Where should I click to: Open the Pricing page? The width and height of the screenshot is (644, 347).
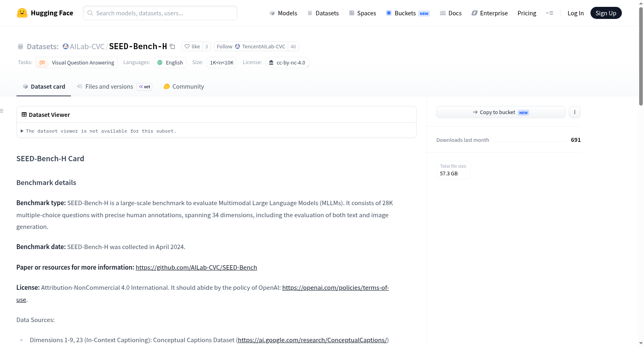click(527, 13)
